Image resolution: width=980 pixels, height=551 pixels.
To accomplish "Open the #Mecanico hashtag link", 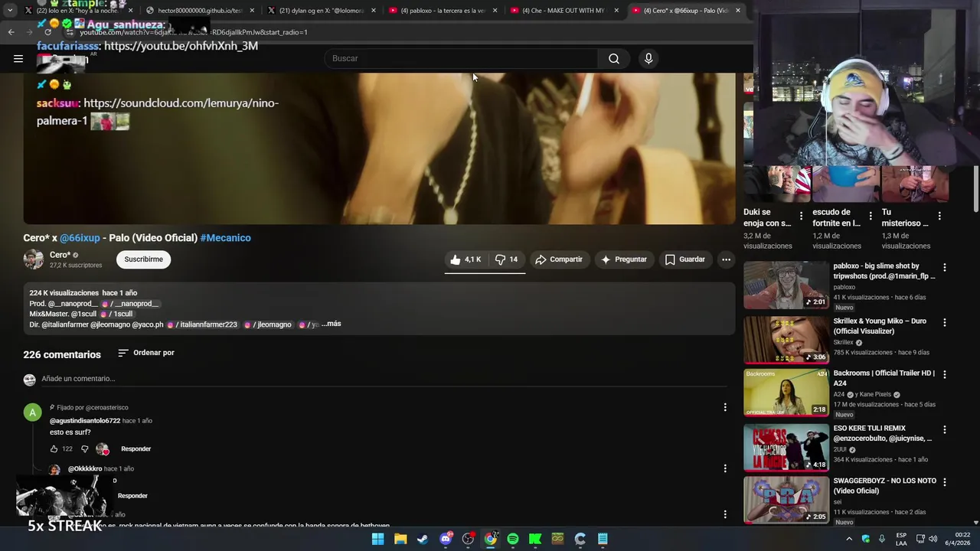I will coord(225,238).
